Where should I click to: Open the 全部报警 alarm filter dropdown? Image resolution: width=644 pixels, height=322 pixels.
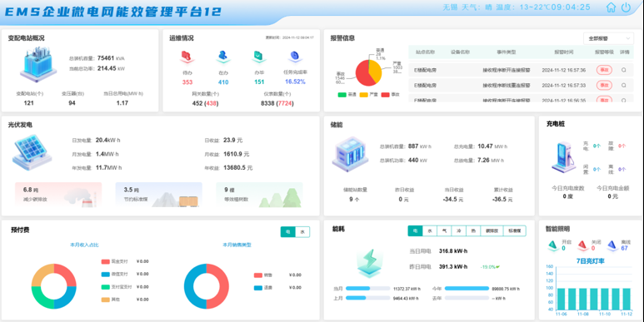click(608, 38)
